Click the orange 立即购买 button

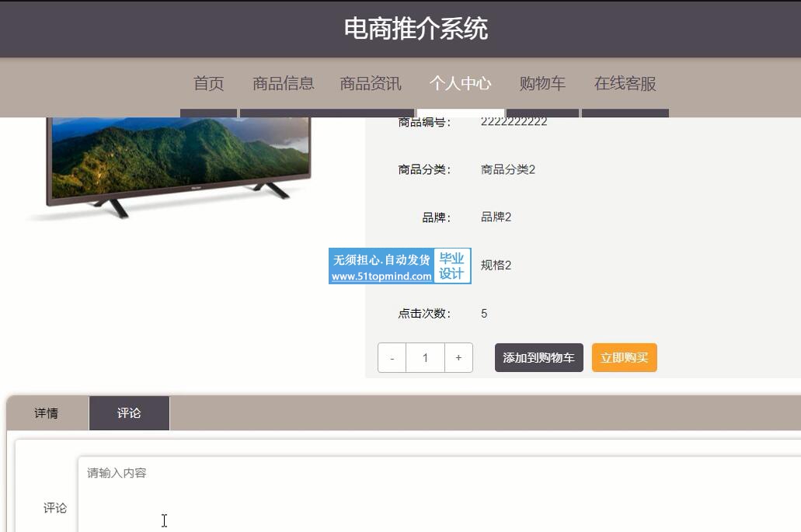point(624,358)
